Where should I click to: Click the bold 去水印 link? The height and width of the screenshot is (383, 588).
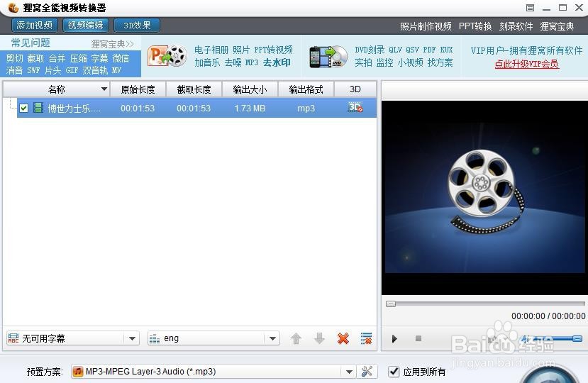click(x=277, y=62)
